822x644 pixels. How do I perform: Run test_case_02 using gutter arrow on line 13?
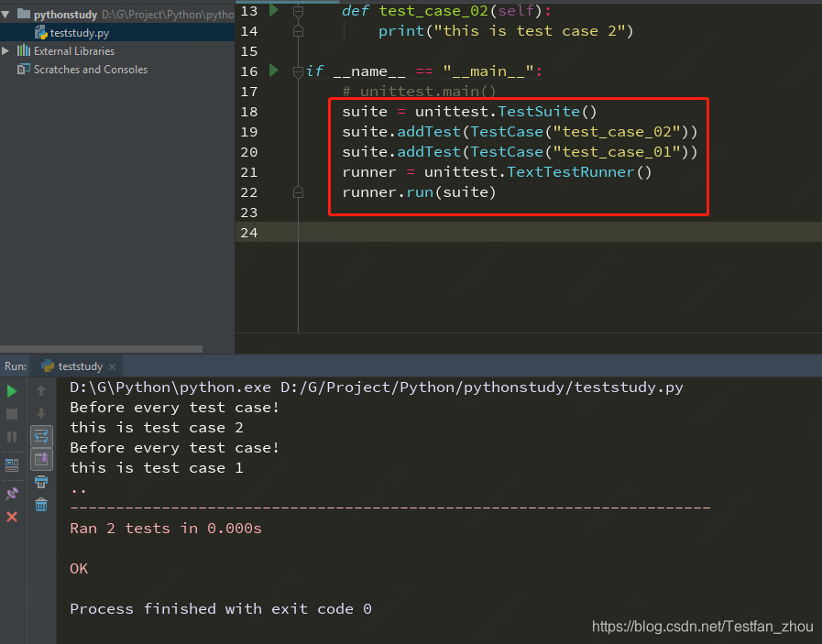click(x=274, y=10)
